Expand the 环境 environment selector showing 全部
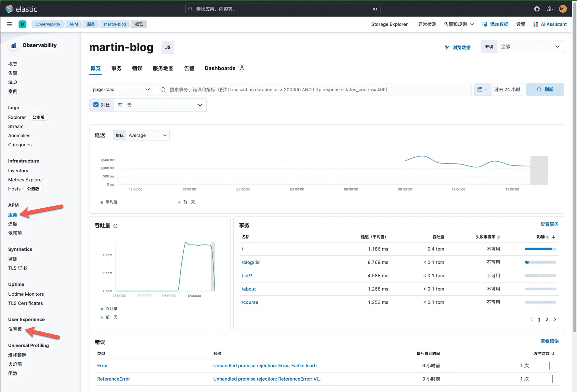This screenshot has width=577, height=392. 530,46
